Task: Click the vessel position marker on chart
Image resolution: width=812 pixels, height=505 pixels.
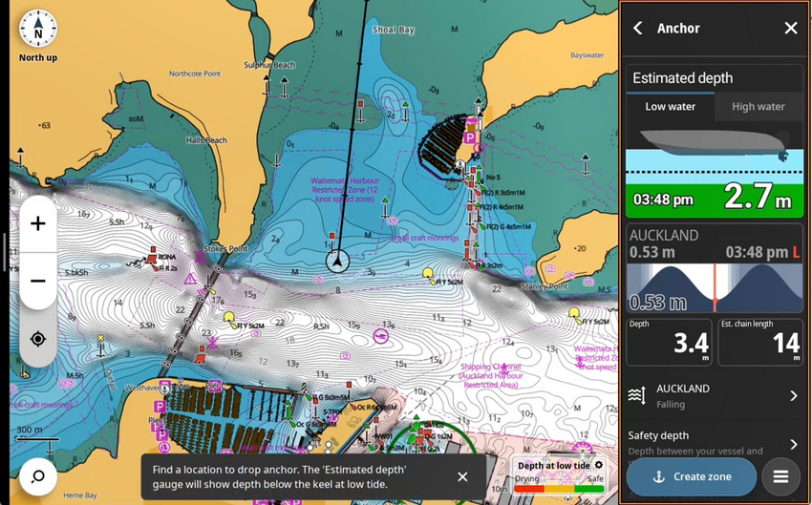Action: pos(337,260)
